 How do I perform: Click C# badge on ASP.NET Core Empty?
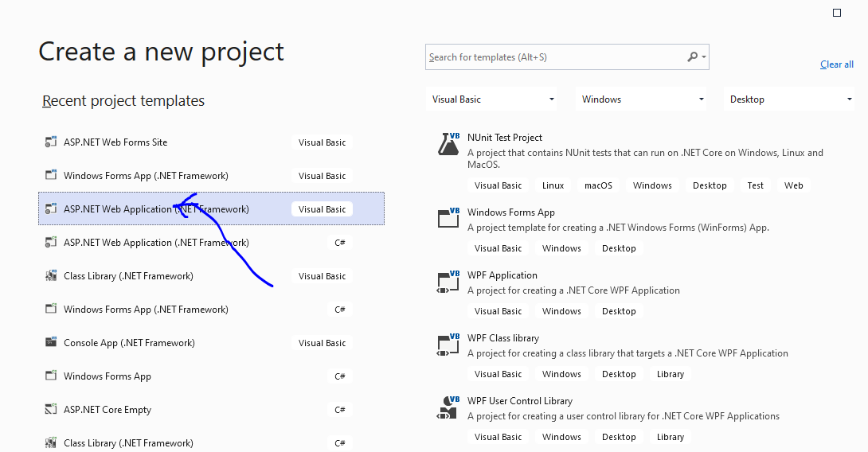pos(340,409)
